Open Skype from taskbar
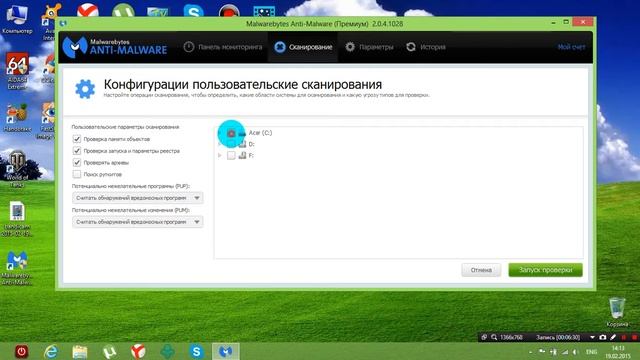Screen dimensions: 640x360 [196, 351]
